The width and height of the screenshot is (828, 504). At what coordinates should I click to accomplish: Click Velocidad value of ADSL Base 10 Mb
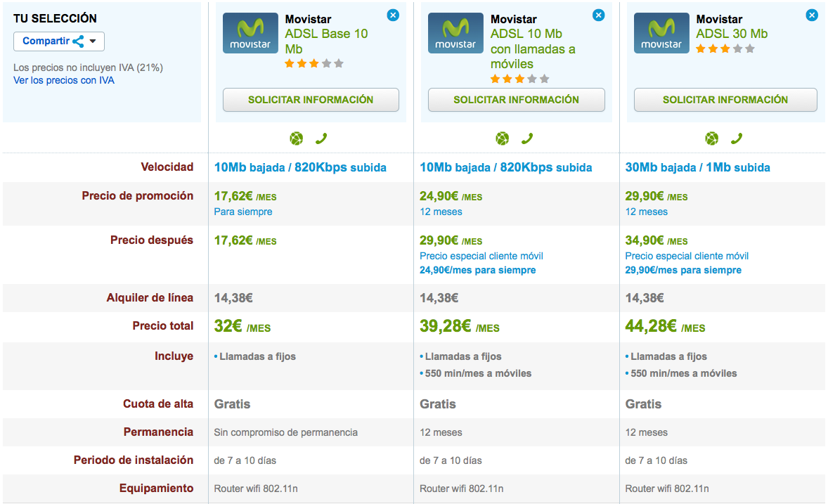300,167
